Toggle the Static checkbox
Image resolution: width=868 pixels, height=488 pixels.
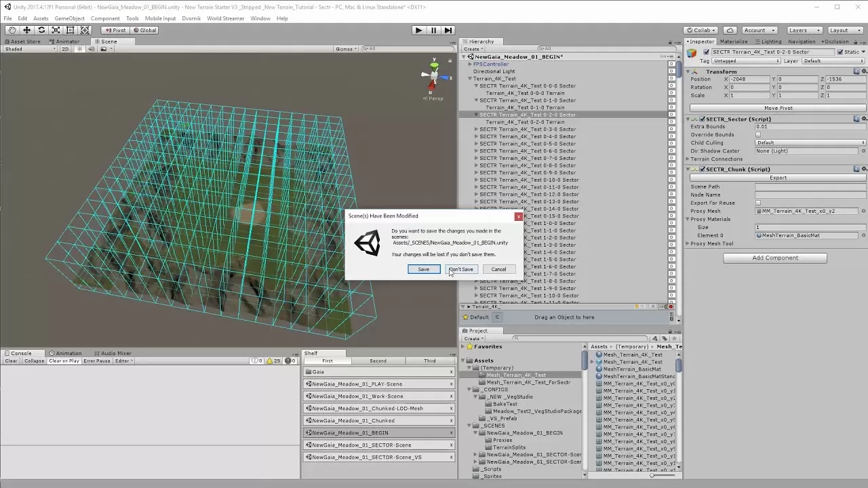[840, 52]
